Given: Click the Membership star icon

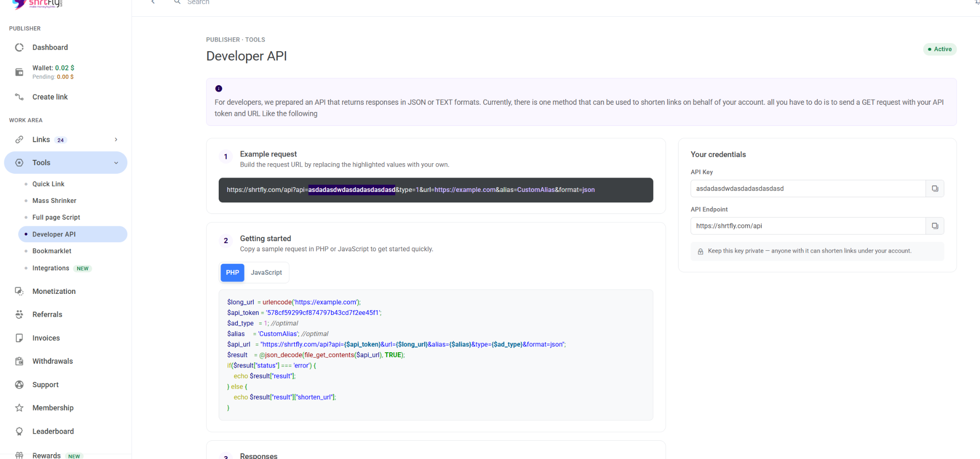Looking at the screenshot, I should click(19, 408).
